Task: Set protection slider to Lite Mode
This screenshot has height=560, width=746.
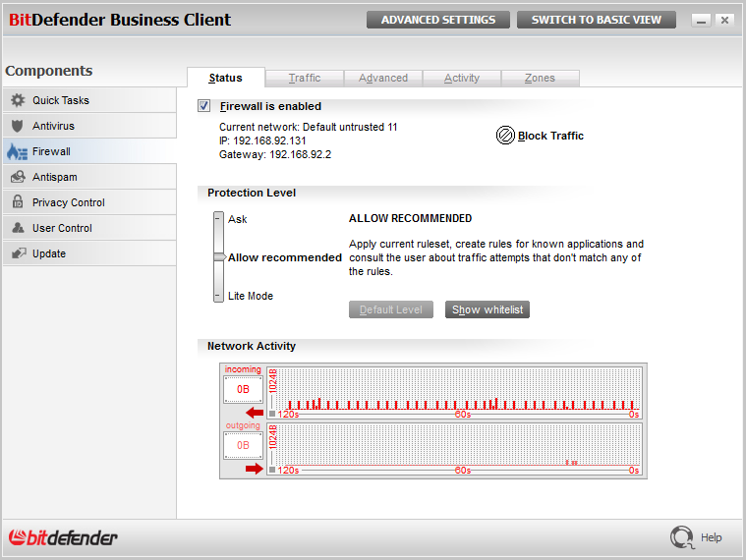Action: (x=218, y=296)
